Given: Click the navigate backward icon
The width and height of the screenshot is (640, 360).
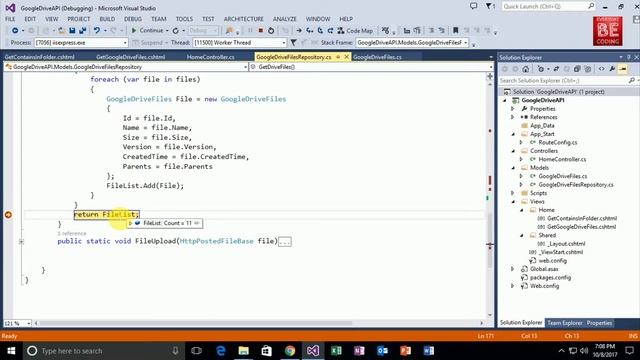Looking at the screenshot, I should click(15, 31).
